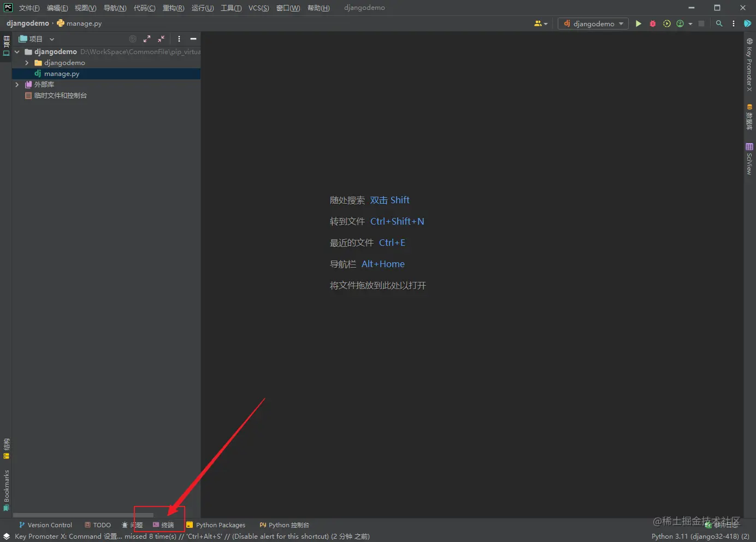Open the VCS(S) menu

[258, 8]
